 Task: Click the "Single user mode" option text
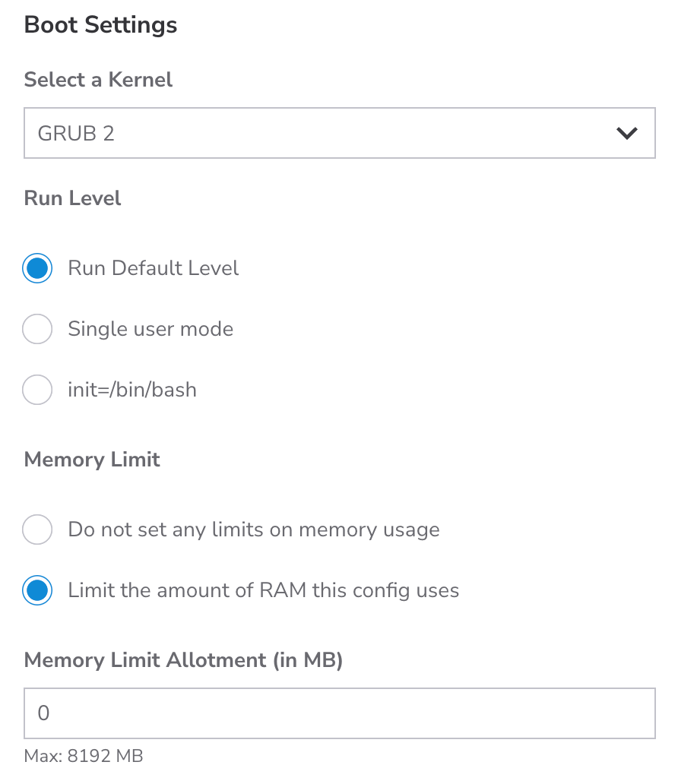click(x=150, y=329)
